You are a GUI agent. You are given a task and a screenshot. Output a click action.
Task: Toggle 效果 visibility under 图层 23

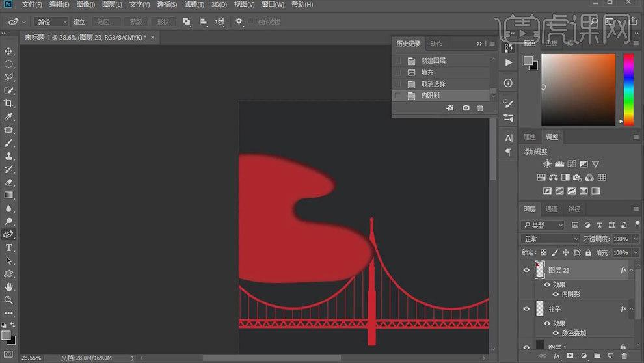point(547,284)
